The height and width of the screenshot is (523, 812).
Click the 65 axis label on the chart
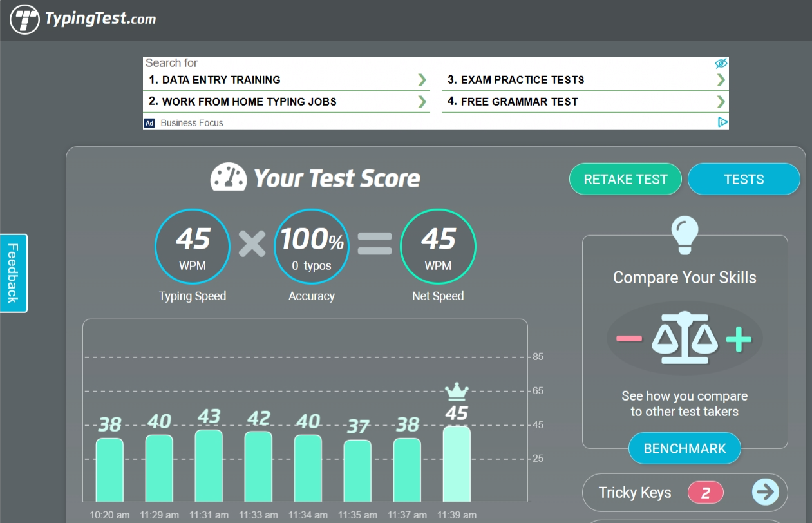(538, 391)
